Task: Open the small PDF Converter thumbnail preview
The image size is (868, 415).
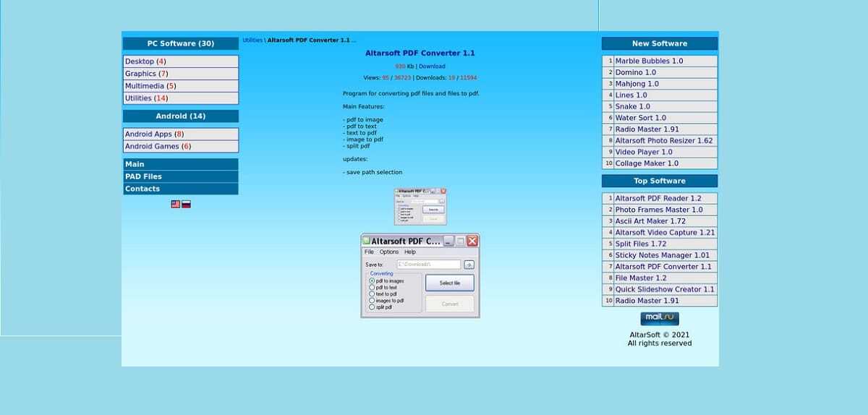Action: coord(420,207)
